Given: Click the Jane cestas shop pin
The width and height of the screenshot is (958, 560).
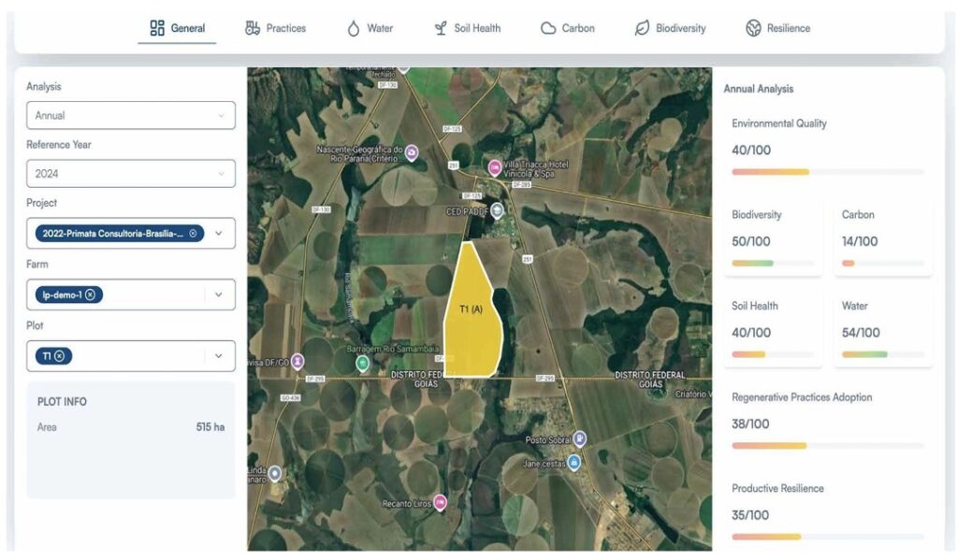Looking at the screenshot, I should pos(574,462).
